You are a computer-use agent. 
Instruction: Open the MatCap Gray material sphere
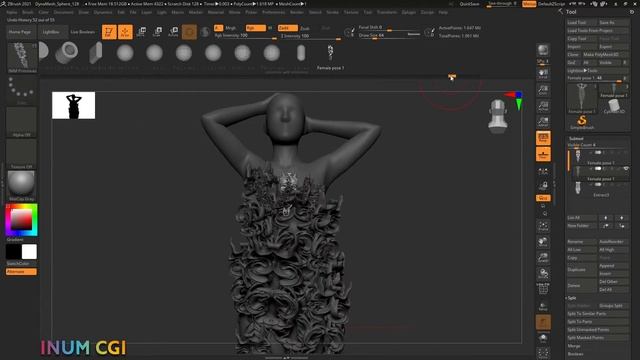tap(21, 186)
